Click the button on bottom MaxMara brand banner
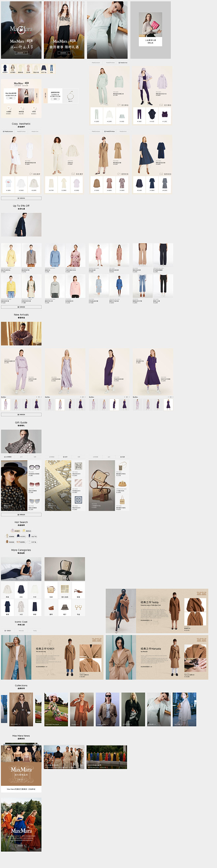Screen dimensions: 217x868 pyautogui.click(x=21, y=846)
